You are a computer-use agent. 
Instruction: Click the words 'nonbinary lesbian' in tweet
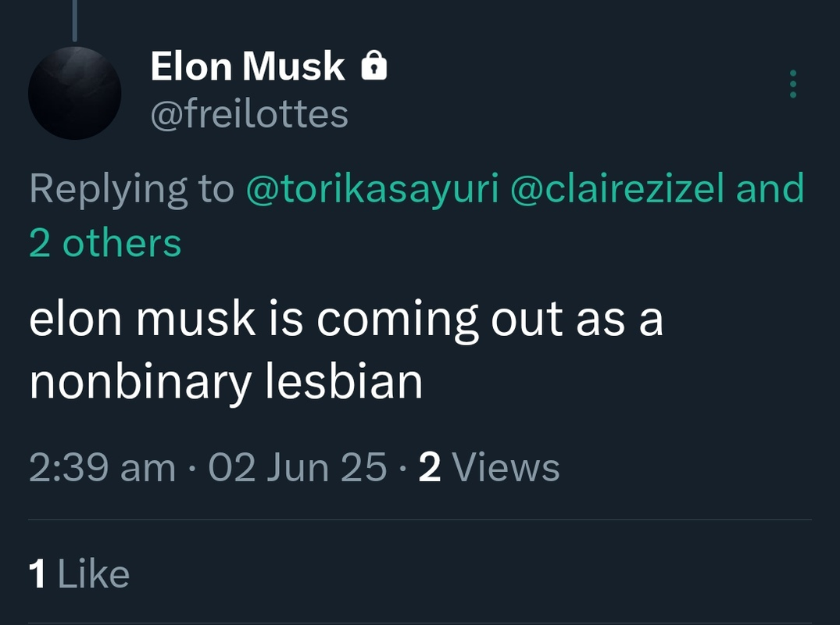tap(226, 382)
